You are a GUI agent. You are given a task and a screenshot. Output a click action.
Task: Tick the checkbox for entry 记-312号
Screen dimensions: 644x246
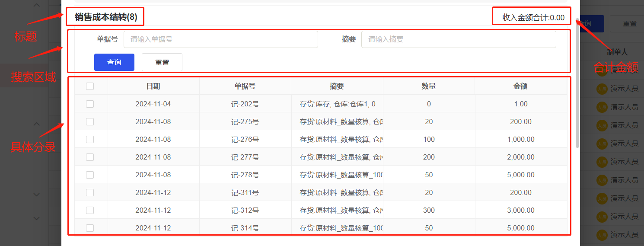coord(90,211)
